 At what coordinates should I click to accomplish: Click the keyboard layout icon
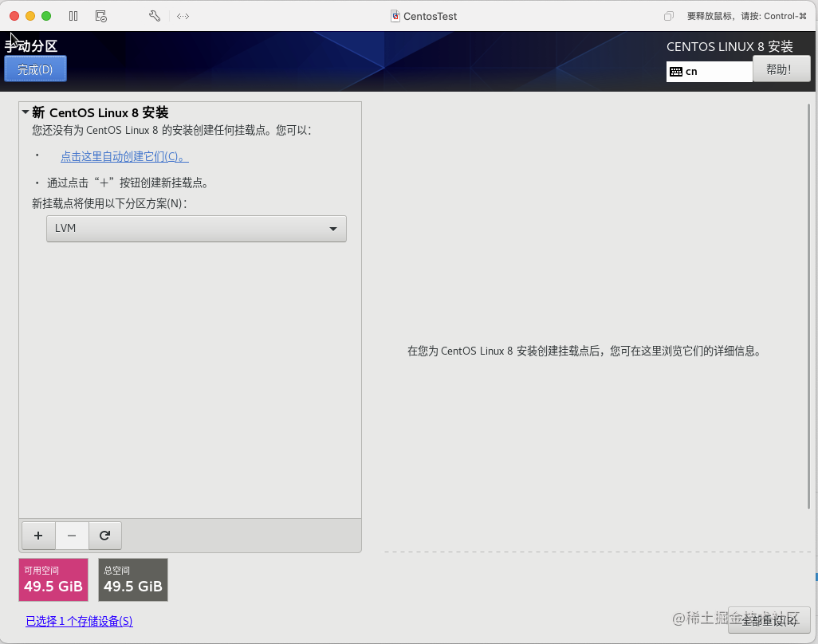[675, 72]
